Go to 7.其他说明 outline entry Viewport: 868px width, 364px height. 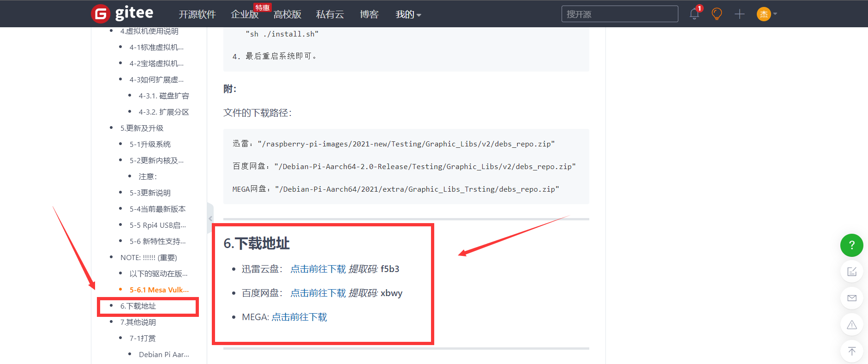click(138, 322)
